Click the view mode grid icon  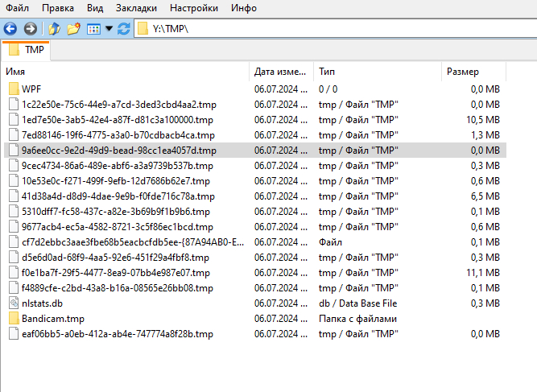(93, 29)
